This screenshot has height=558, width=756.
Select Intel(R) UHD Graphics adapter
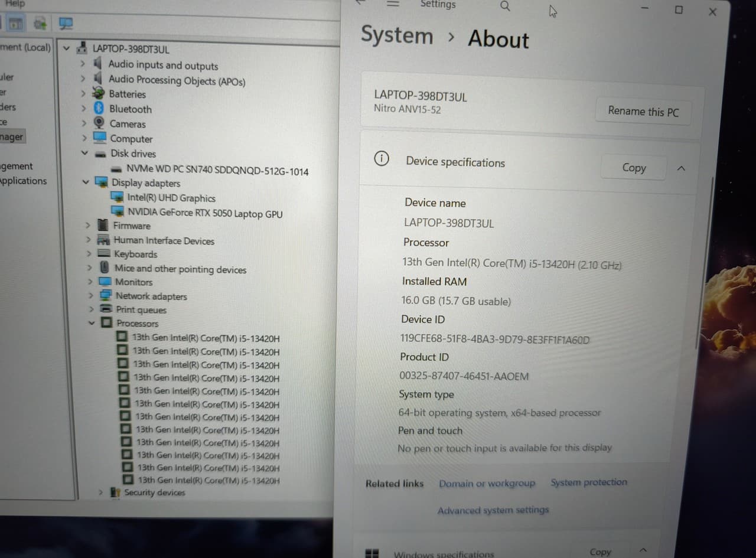171,198
